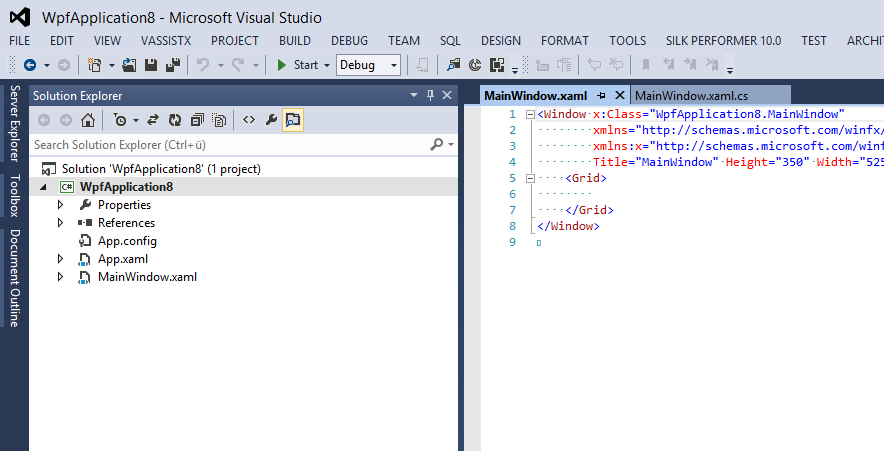Viewport: 884px width, 451px height.
Task: Click Pending Changes Filter clock icon
Action: pyautogui.click(x=120, y=120)
